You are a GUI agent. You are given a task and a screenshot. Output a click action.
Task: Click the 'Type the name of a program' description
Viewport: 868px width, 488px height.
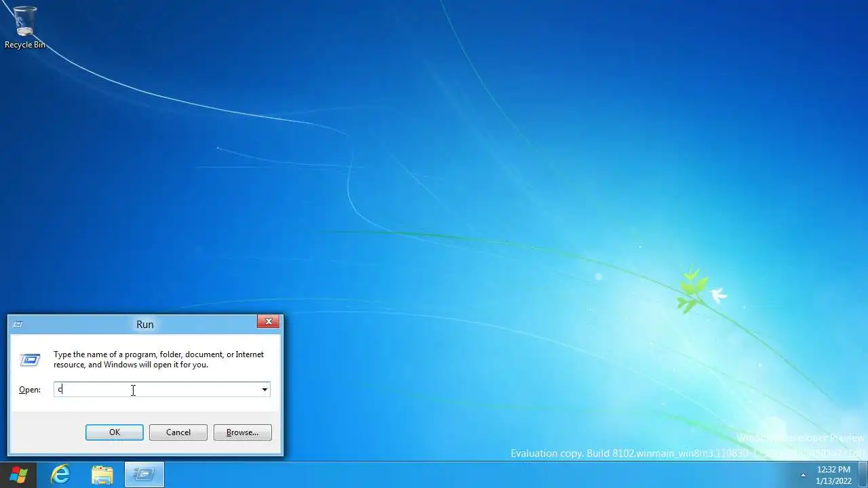tap(159, 359)
